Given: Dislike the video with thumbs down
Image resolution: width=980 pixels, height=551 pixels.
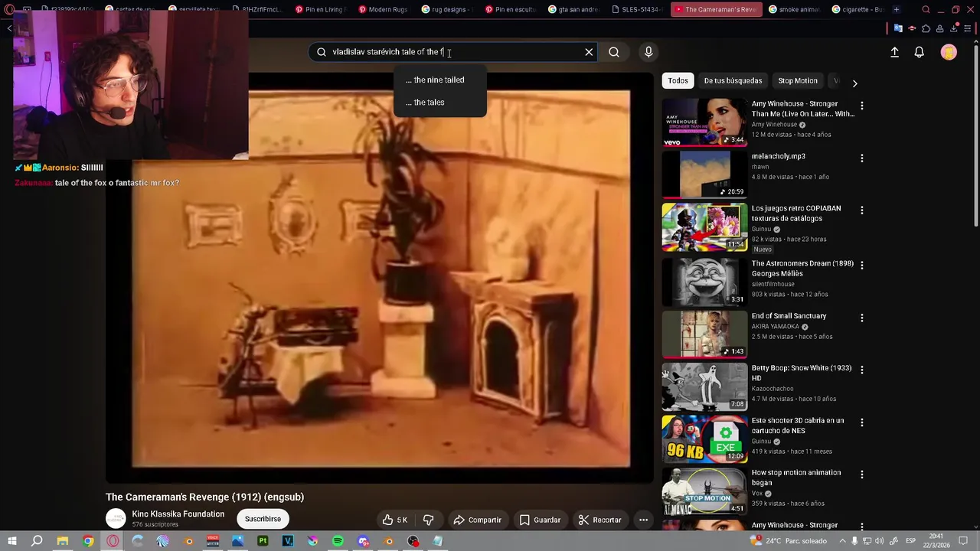Looking at the screenshot, I should click(429, 520).
